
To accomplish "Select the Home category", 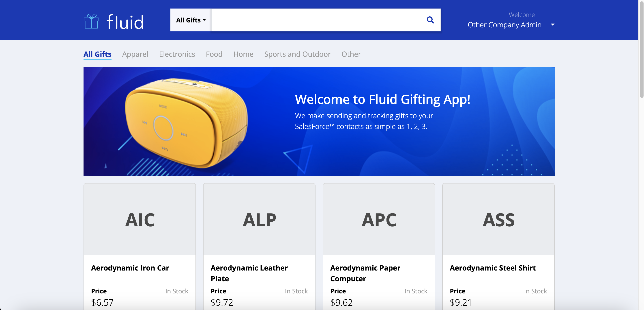I will click(x=243, y=54).
